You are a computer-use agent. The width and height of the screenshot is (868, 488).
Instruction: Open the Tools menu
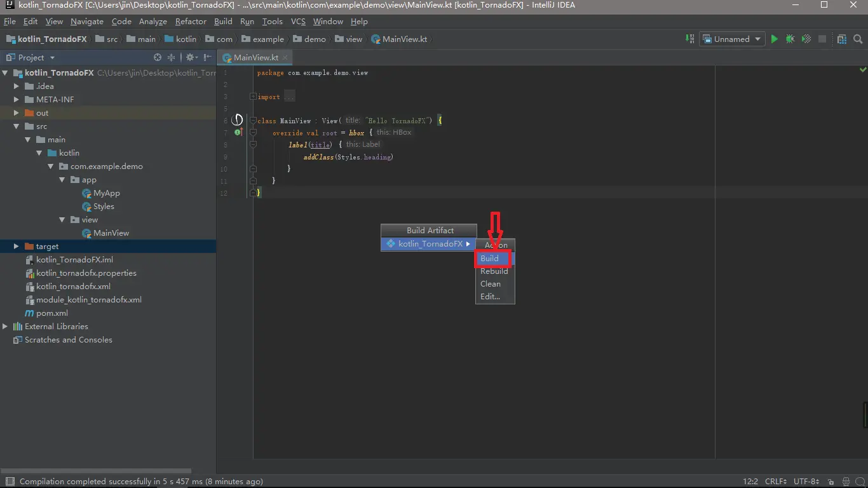(272, 21)
